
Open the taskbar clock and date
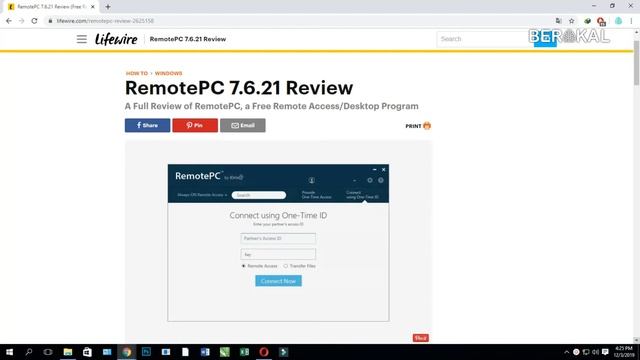pyautogui.click(x=624, y=352)
